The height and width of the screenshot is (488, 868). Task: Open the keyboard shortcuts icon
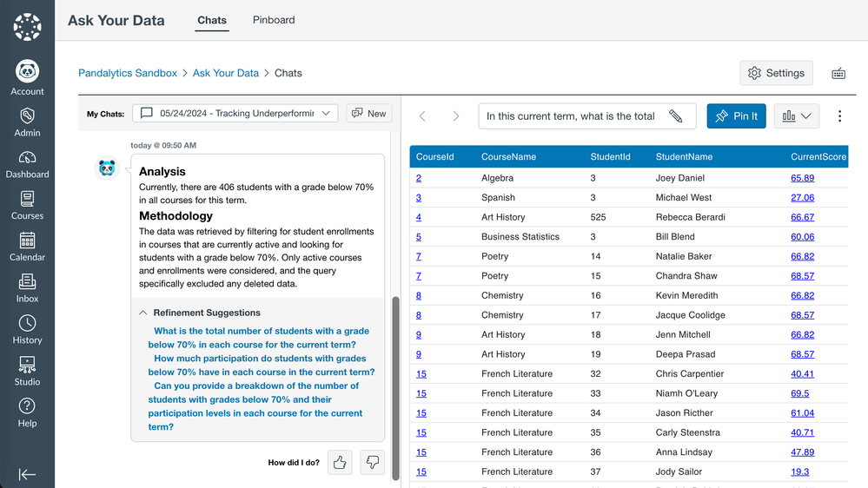[838, 74]
